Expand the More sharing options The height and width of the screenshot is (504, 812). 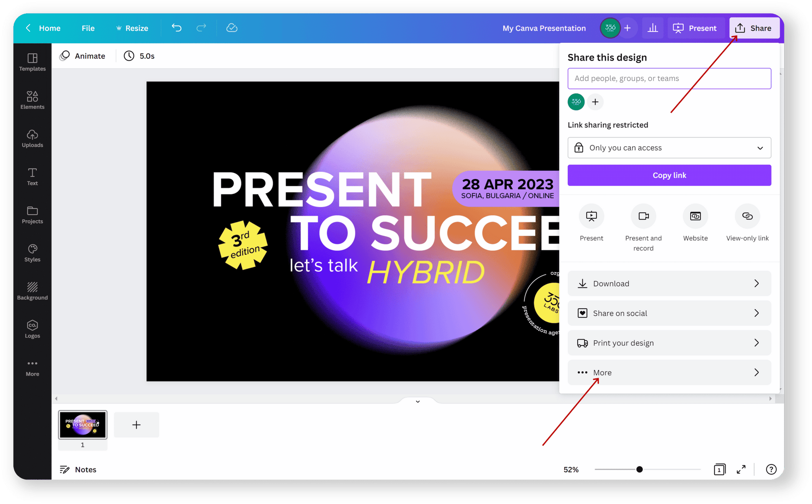pos(669,372)
